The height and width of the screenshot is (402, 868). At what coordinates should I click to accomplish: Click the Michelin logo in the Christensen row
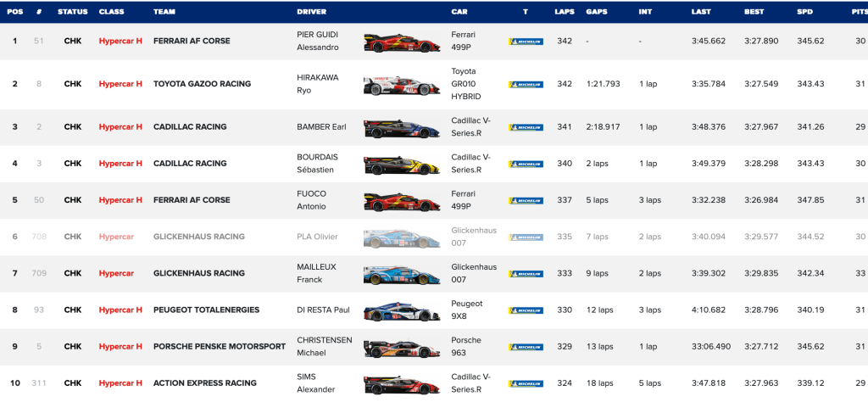point(526,347)
